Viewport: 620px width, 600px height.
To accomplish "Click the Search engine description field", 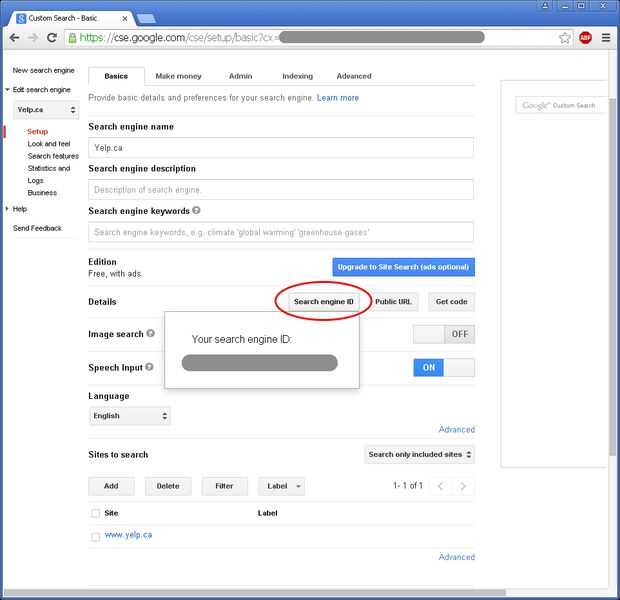I will click(281, 190).
